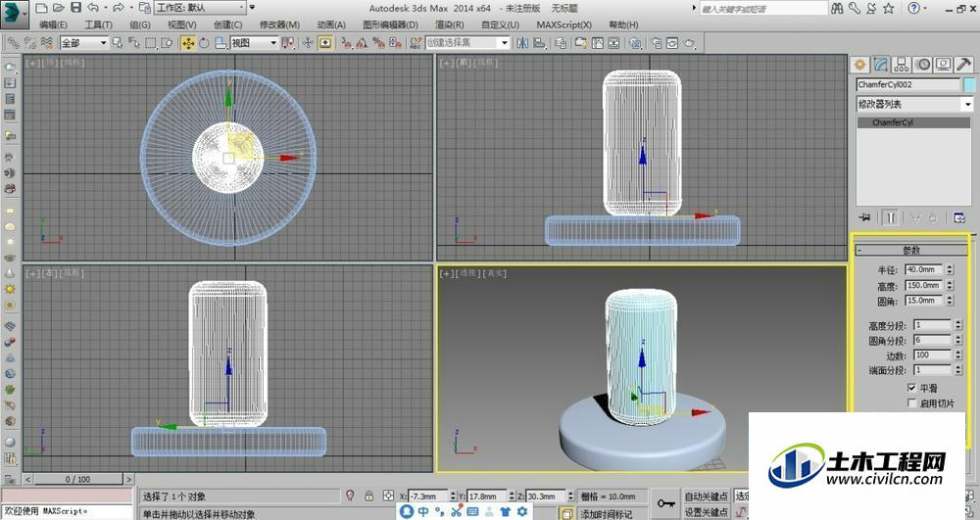The height and width of the screenshot is (520, 980).
Task: Toggle the Window/Crossing selection icon
Action: coord(167,42)
